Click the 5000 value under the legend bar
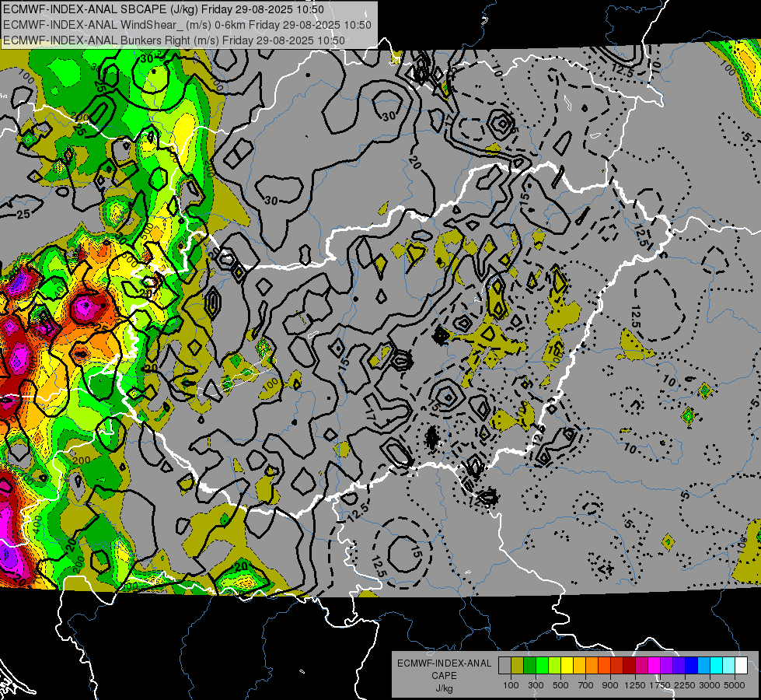 735,686
